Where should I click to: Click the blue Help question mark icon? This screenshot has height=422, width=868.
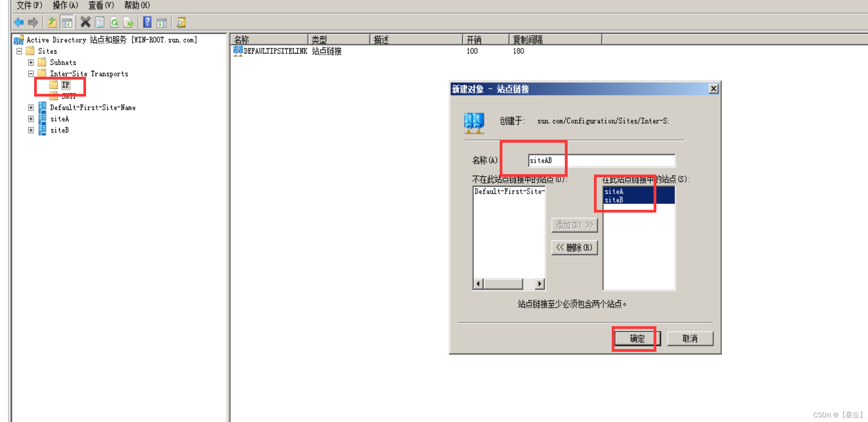147,22
